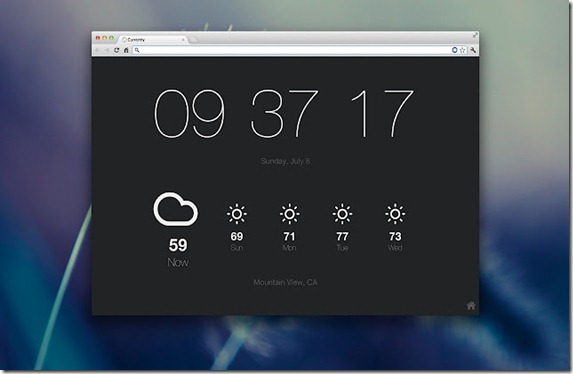Select the Wed forecast sun icon
This screenshot has height=374, width=573.
coord(395,214)
